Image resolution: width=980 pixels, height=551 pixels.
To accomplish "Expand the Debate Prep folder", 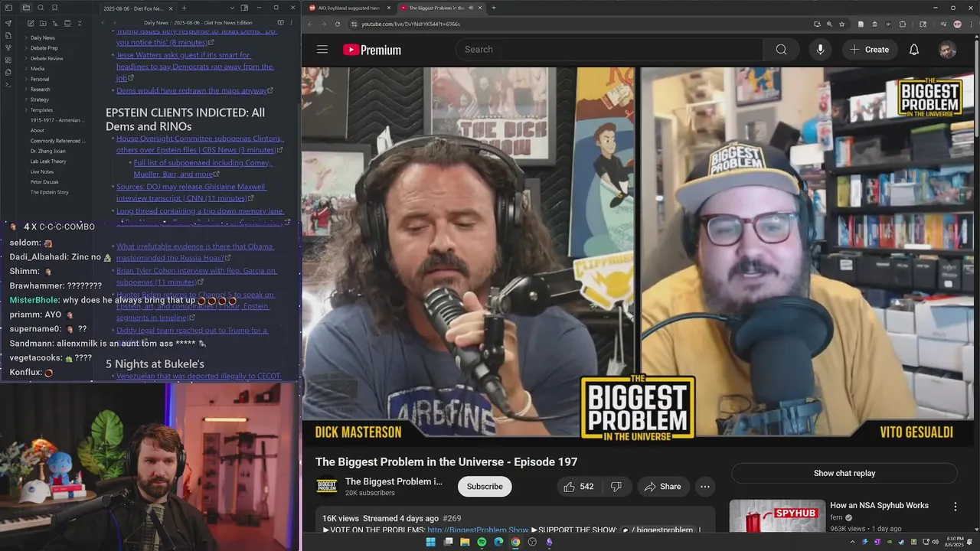I will coord(26,48).
